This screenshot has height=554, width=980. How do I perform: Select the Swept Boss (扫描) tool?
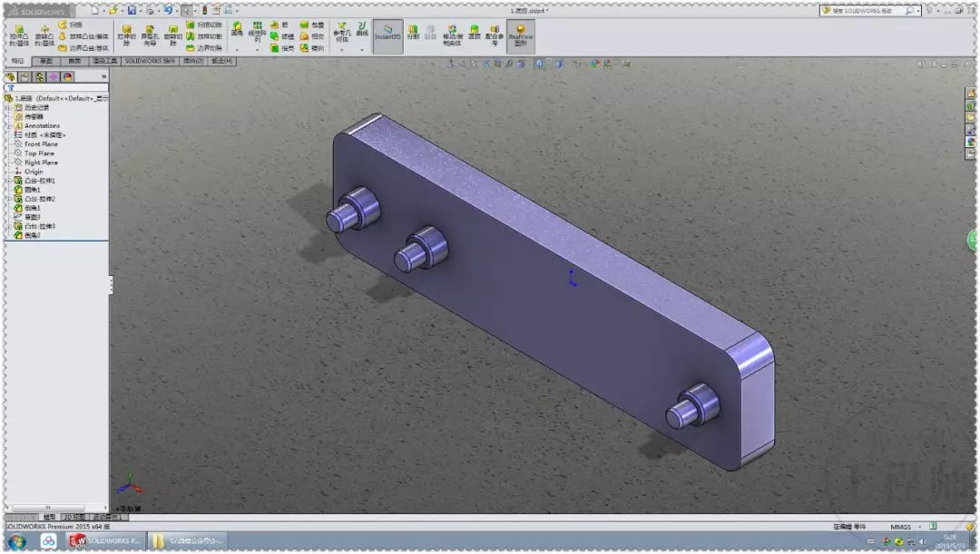71,25
